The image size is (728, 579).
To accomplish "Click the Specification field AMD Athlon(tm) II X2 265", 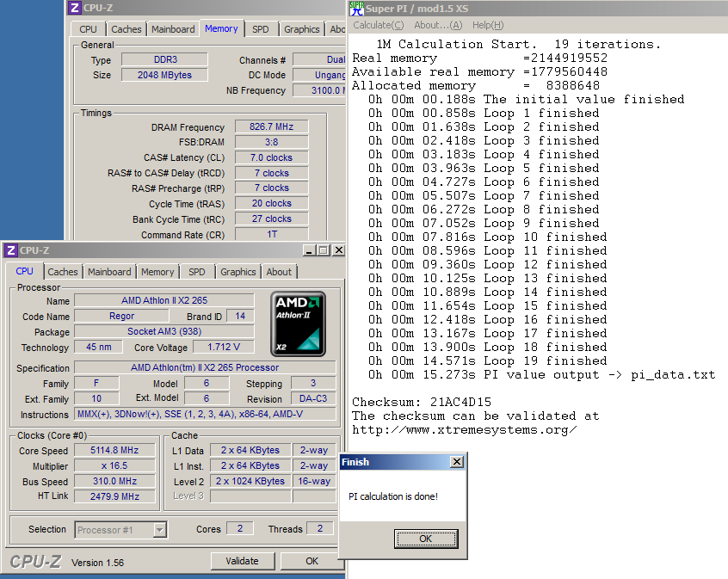I will (x=205, y=367).
